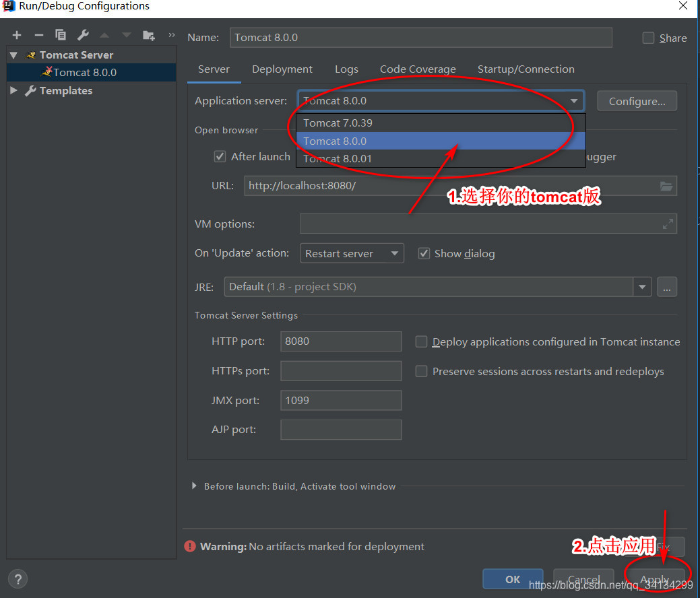
Task: Select the Tomcat Server group label
Action: pos(76,55)
